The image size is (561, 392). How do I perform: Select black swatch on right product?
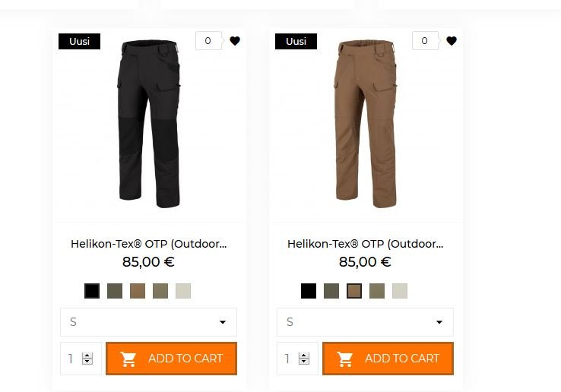pyautogui.click(x=309, y=291)
